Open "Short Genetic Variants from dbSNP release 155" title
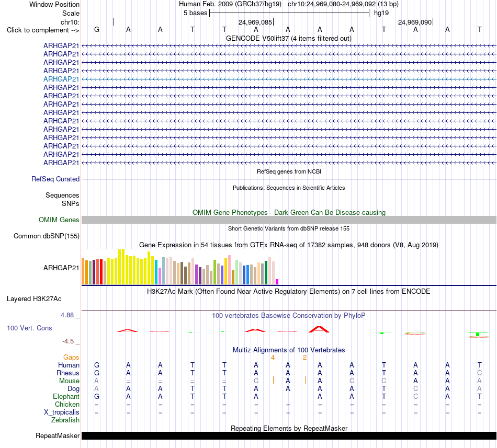This screenshot has width=497, height=448. coord(289,228)
